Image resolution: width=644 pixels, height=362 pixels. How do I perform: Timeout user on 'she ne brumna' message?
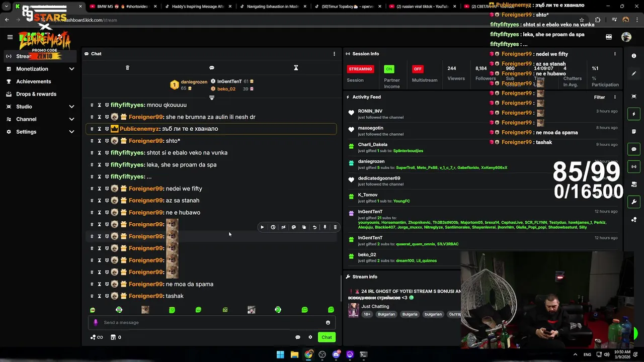pos(99,117)
